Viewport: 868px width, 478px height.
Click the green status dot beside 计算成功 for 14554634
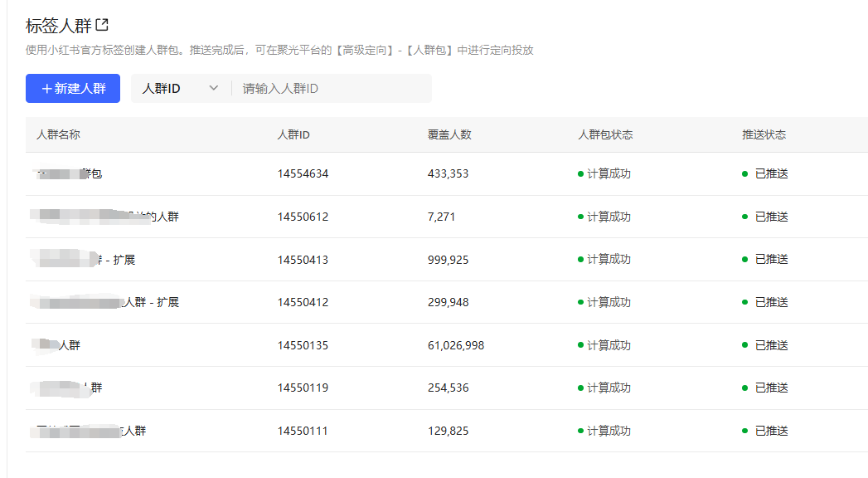coord(580,173)
